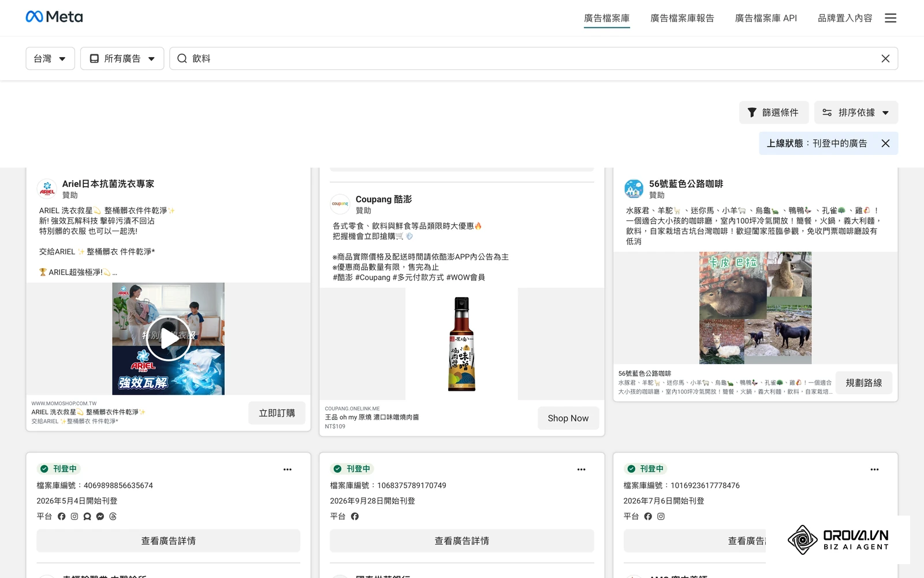Open the 56號藍色公路咖啡 advertiser name
Viewport: 924px width, 578px height.
[686, 184]
